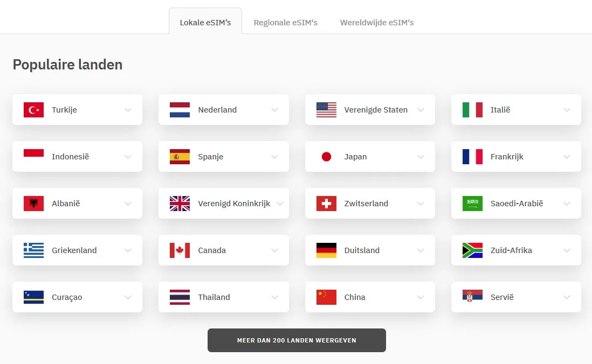Click the Switzerland flag icon
This screenshot has width=592, height=364.
click(x=326, y=204)
